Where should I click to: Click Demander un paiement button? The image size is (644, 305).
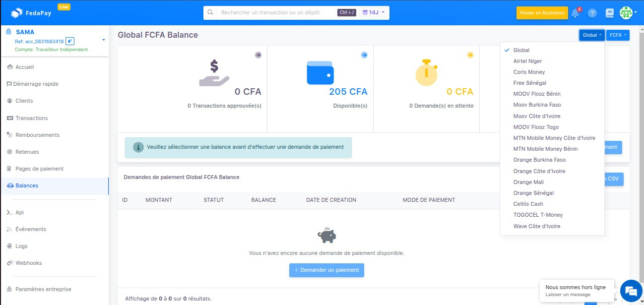point(326,270)
